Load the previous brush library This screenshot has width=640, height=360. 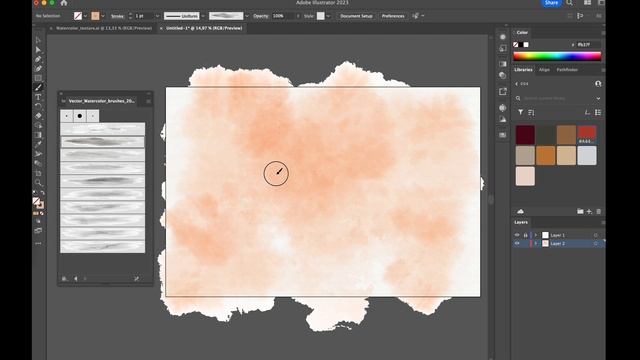click(x=76, y=279)
